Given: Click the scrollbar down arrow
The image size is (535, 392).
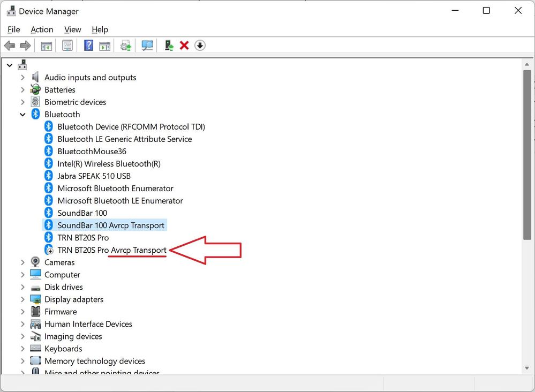Looking at the screenshot, I should (x=527, y=368).
